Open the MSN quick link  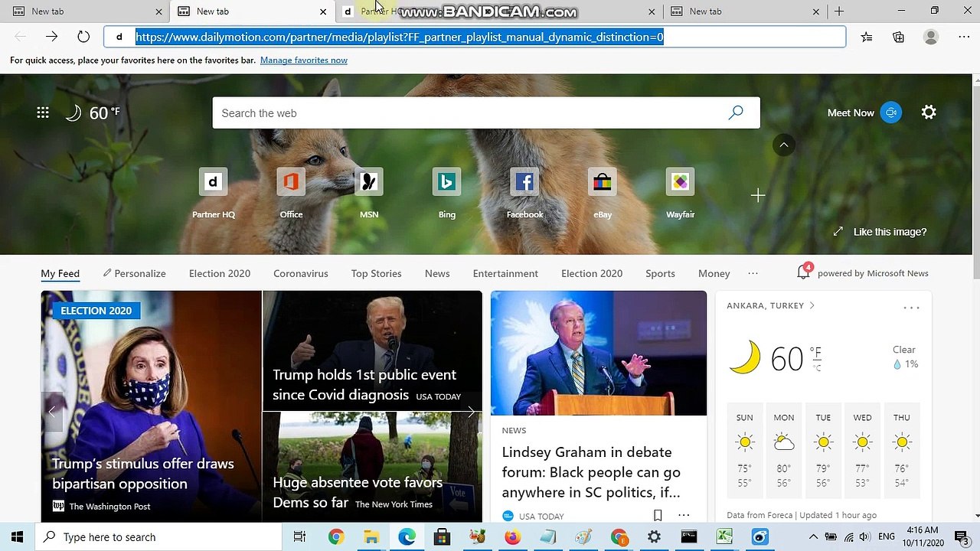click(x=369, y=194)
